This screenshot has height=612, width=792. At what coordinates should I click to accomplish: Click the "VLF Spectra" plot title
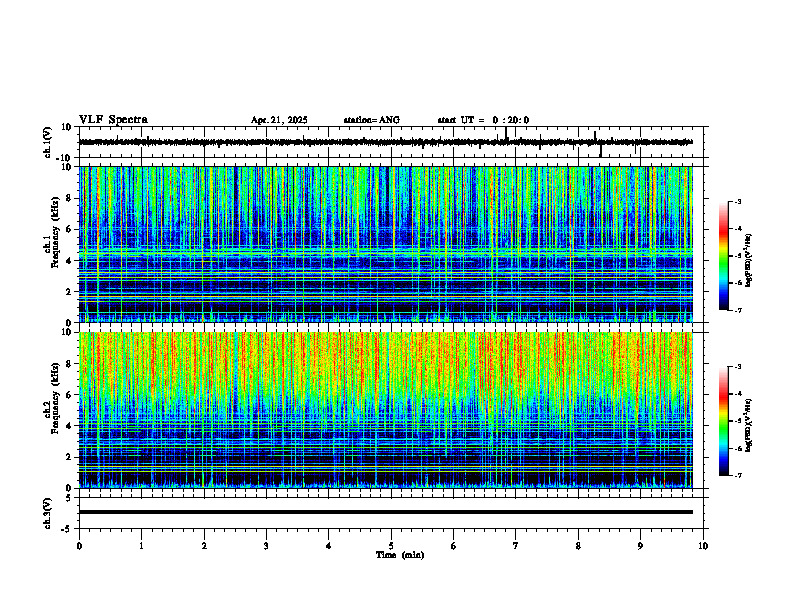(113, 120)
